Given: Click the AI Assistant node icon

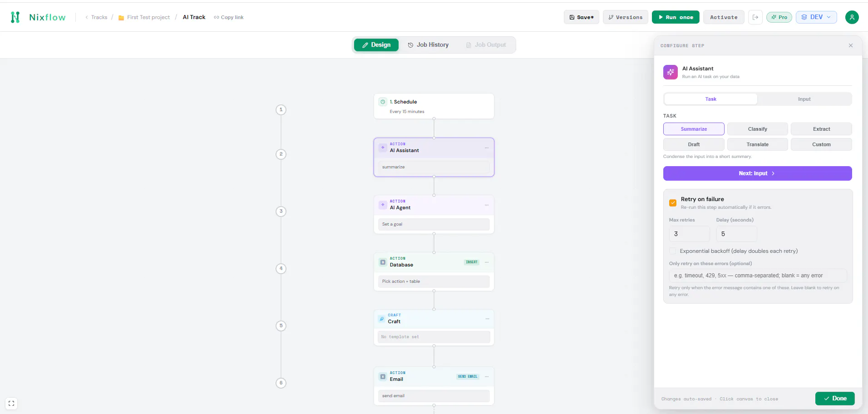Looking at the screenshot, I should click(383, 148).
